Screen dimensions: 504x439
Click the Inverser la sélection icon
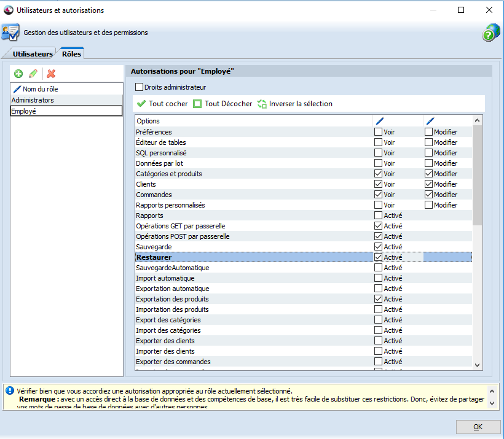pos(262,104)
